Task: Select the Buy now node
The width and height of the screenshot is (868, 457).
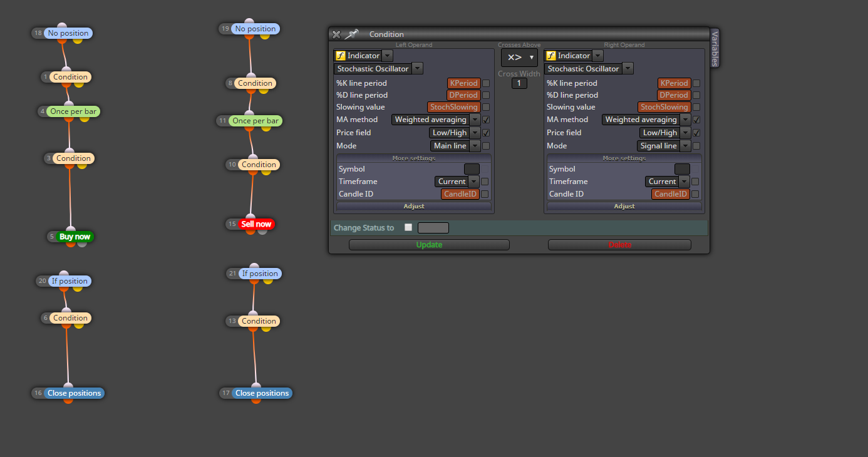Action: 75,237
